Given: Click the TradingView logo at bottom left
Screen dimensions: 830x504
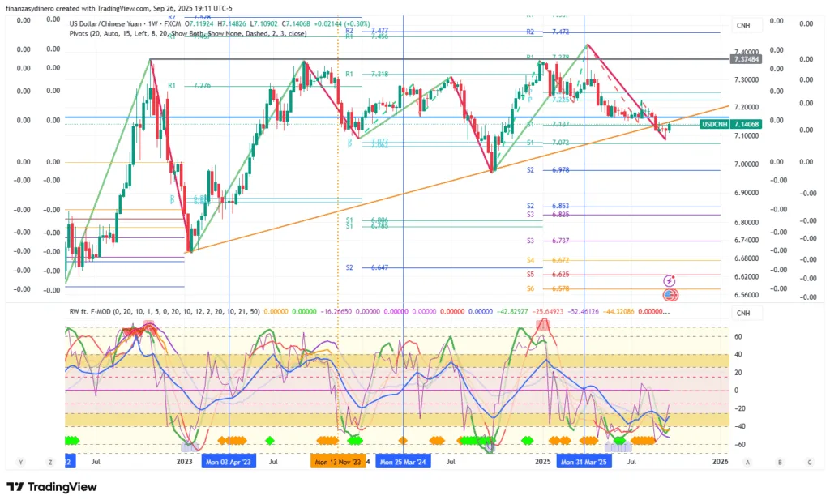Looking at the screenshot, I should [51, 487].
